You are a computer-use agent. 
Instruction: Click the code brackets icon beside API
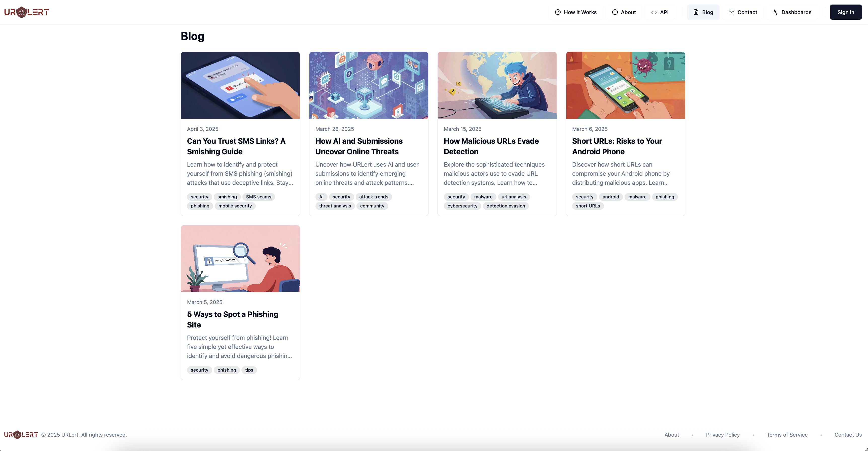tap(654, 12)
